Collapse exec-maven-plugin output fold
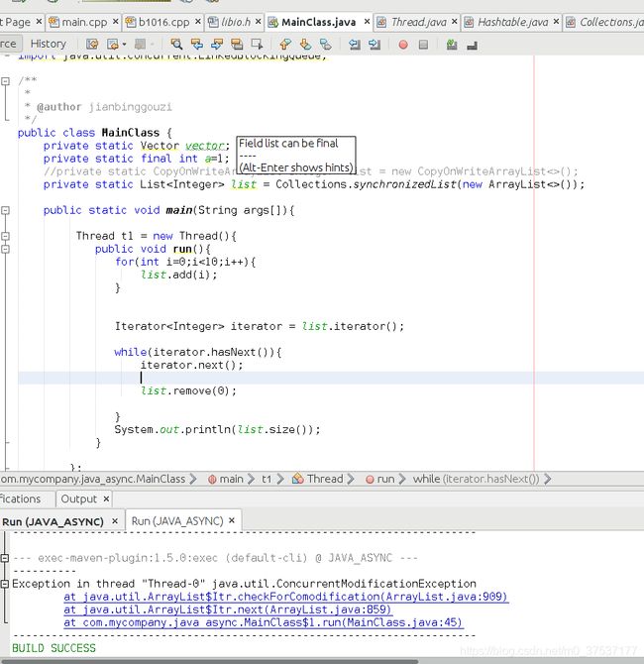This screenshot has width=644, height=664. [5, 558]
